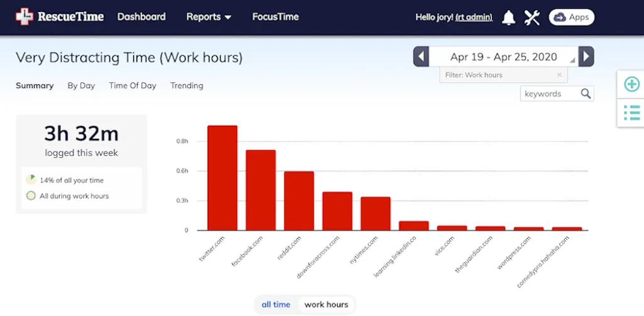Switch to the Time Of Day tab
Image resolution: width=644 pixels, height=316 pixels.
132,86
